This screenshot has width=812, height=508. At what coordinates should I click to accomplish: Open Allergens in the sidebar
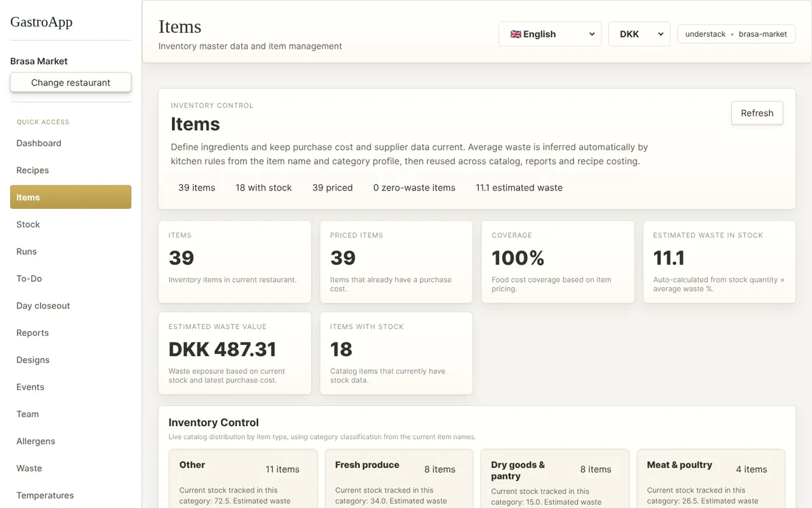[70, 441]
